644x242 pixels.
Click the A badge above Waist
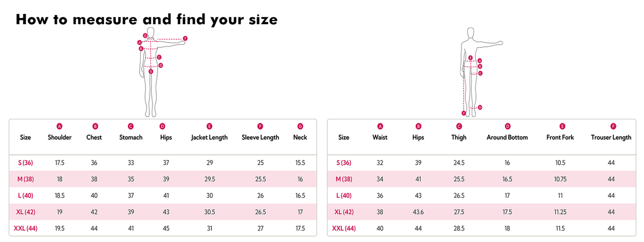[x=380, y=126]
